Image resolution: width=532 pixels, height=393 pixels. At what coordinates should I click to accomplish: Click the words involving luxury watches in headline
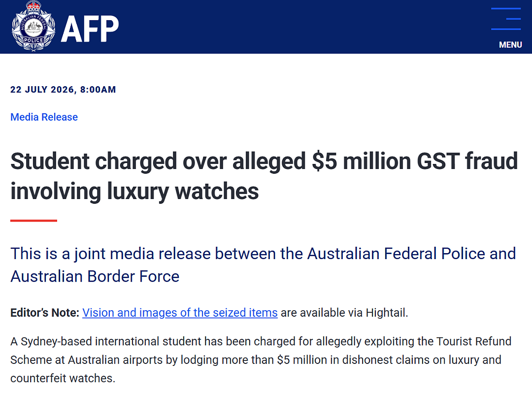click(134, 192)
